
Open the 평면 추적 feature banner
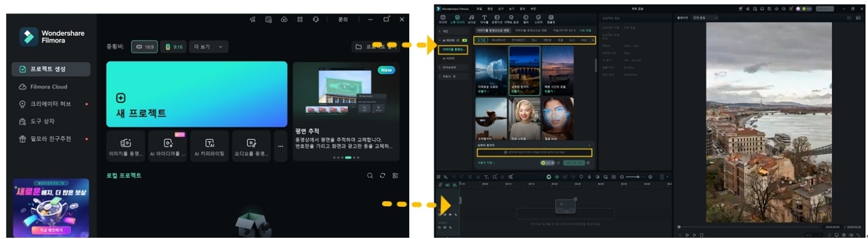(x=346, y=112)
